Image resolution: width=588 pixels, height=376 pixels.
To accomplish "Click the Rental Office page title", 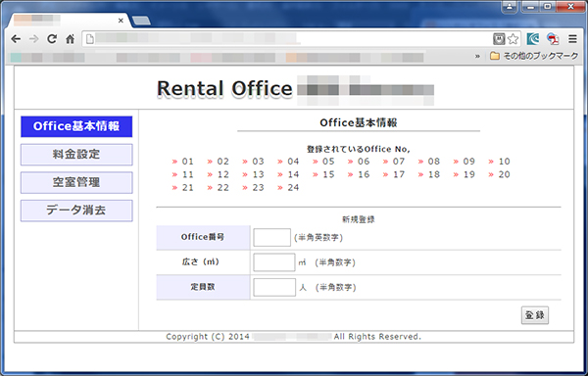I will pos(224,89).
